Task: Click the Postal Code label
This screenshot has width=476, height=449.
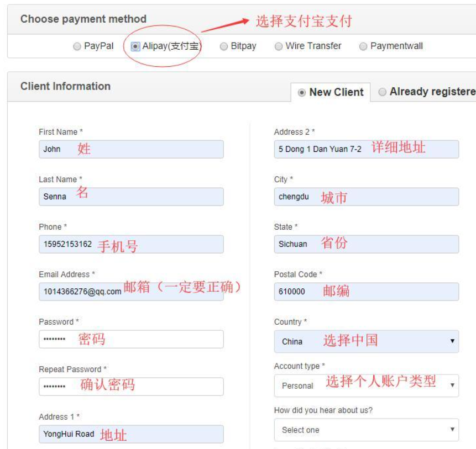Action: point(298,274)
